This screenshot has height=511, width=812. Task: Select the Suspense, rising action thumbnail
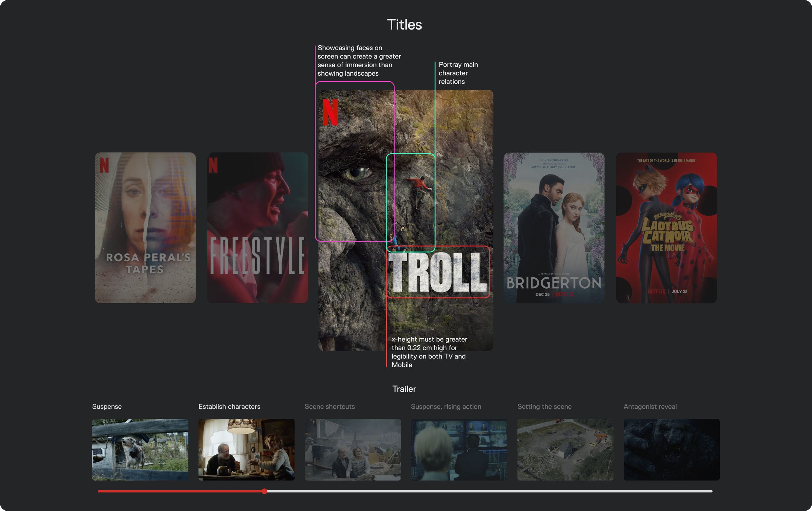coord(459,449)
